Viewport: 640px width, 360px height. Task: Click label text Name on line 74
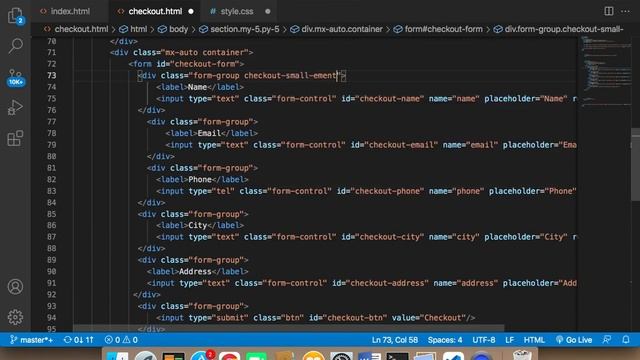point(197,87)
